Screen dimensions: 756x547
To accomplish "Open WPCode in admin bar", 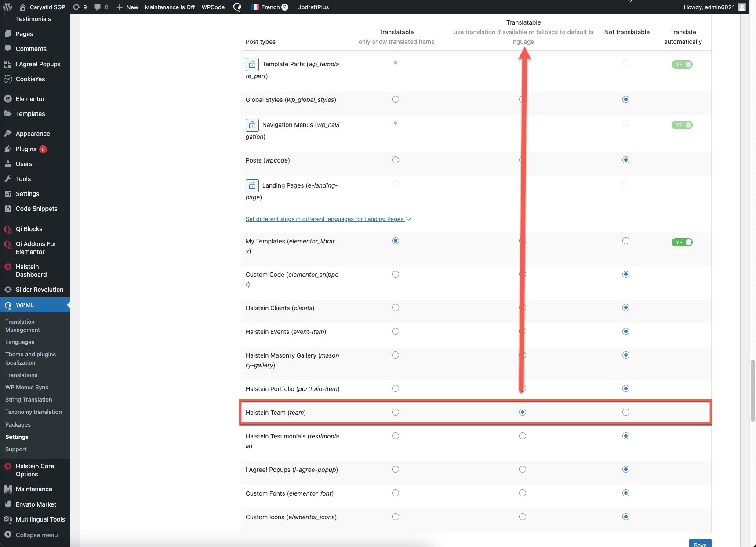I will pos(213,7).
